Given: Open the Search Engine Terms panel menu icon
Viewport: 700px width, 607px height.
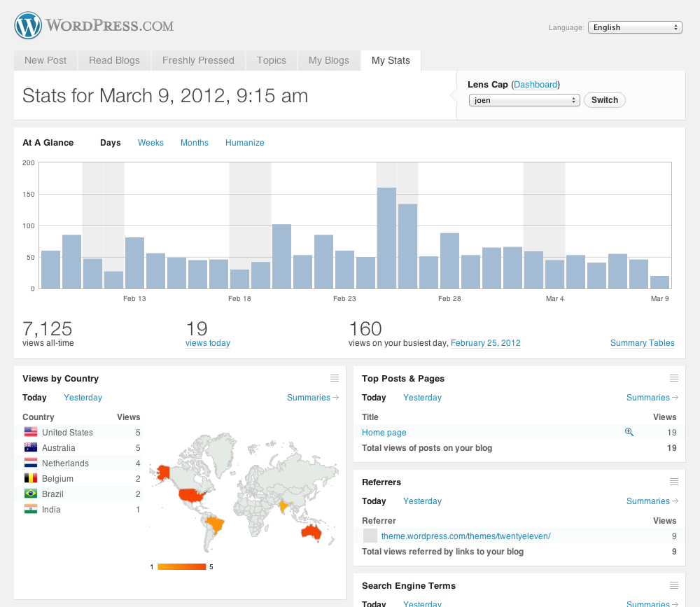Looking at the screenshot, I should click(674, 585).
